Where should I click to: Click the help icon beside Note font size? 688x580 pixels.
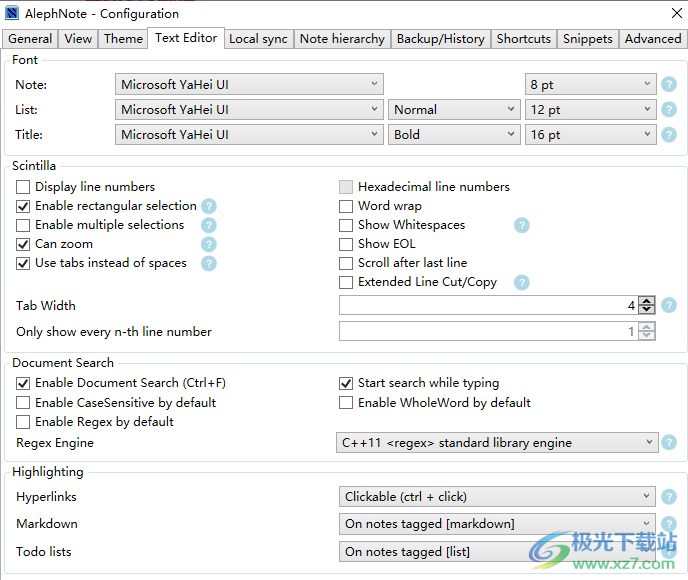tap(669, 84)
